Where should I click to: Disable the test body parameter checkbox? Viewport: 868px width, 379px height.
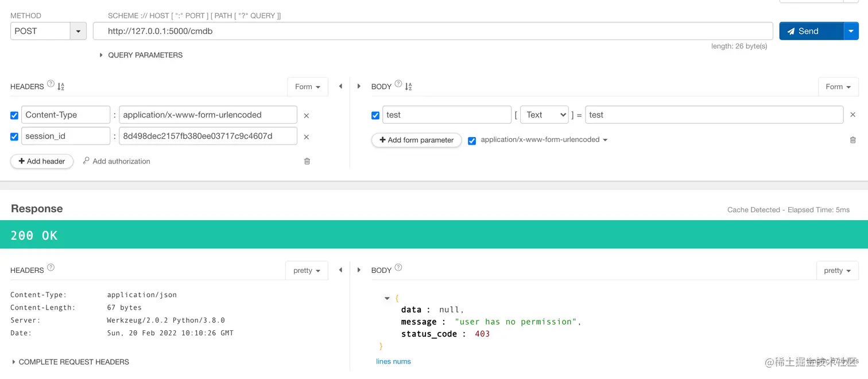point(375,115)
